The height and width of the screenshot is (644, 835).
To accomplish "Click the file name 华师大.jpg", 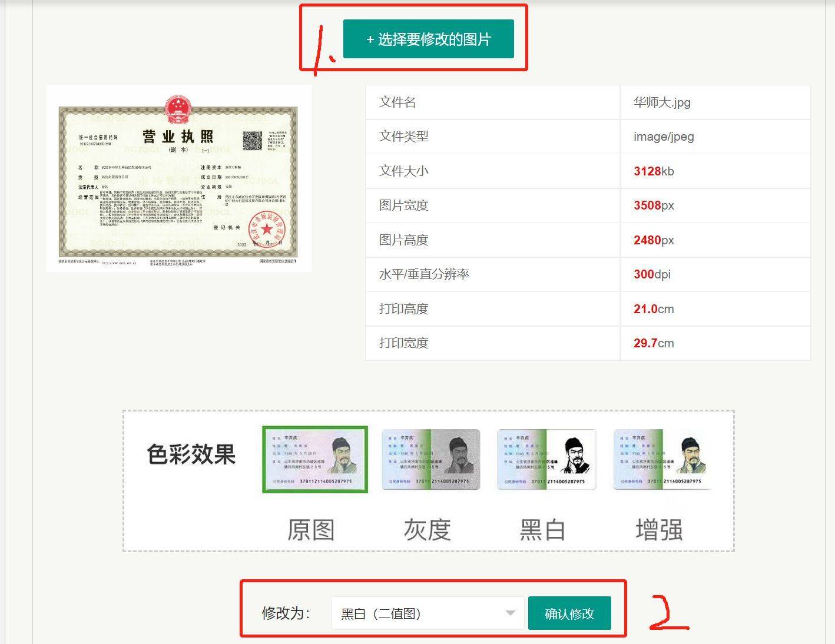I will click(x=662, y=102).
